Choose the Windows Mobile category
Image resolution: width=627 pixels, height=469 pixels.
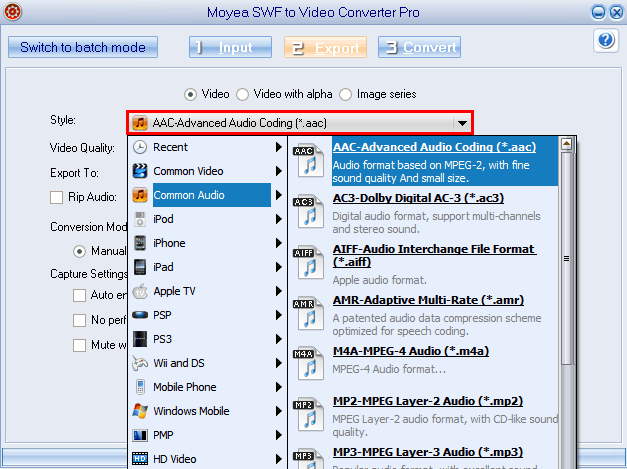click(208, 411)
